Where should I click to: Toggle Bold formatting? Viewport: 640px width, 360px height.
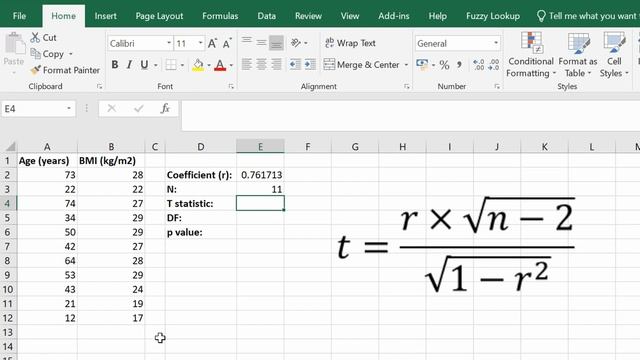pos(115,64)
